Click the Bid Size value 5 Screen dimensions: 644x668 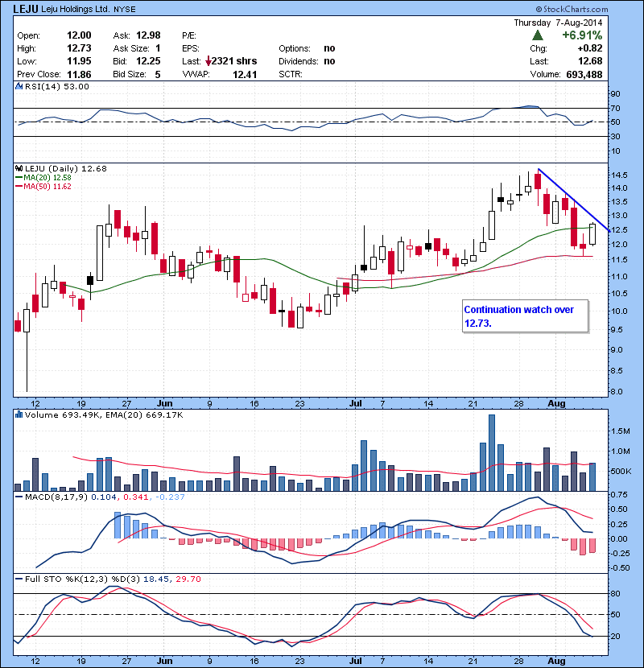[x=158, y=75]
